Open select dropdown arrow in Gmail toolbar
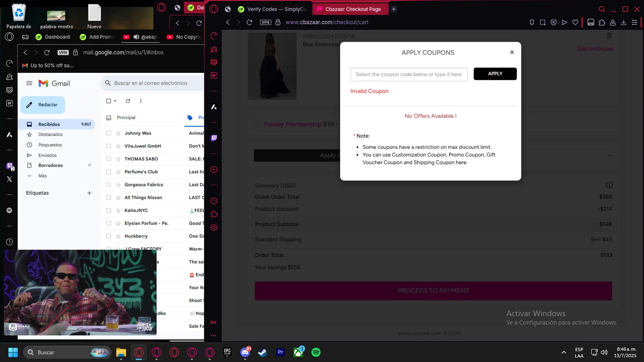The image size is (644, 362). tap(115, 101)
